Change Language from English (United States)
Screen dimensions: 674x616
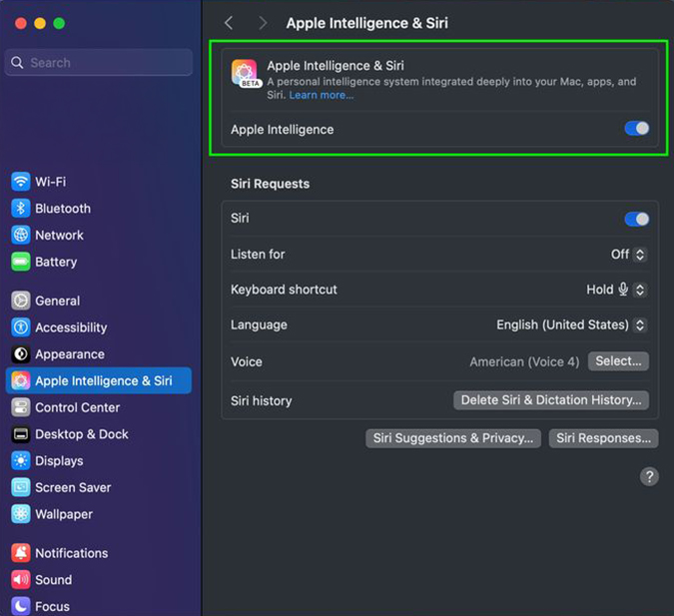[x=571, y=324]
